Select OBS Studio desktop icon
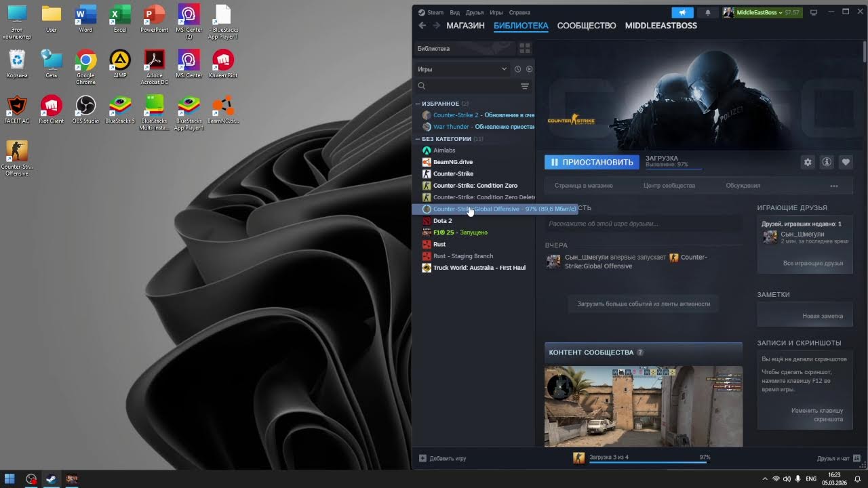Image resolution: width=868 pixels, height=488 pixels. point(85,110)
